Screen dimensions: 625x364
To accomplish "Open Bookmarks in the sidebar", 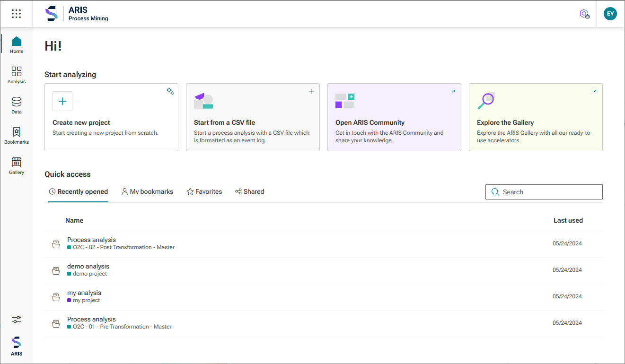I will (x=17, y=136).
